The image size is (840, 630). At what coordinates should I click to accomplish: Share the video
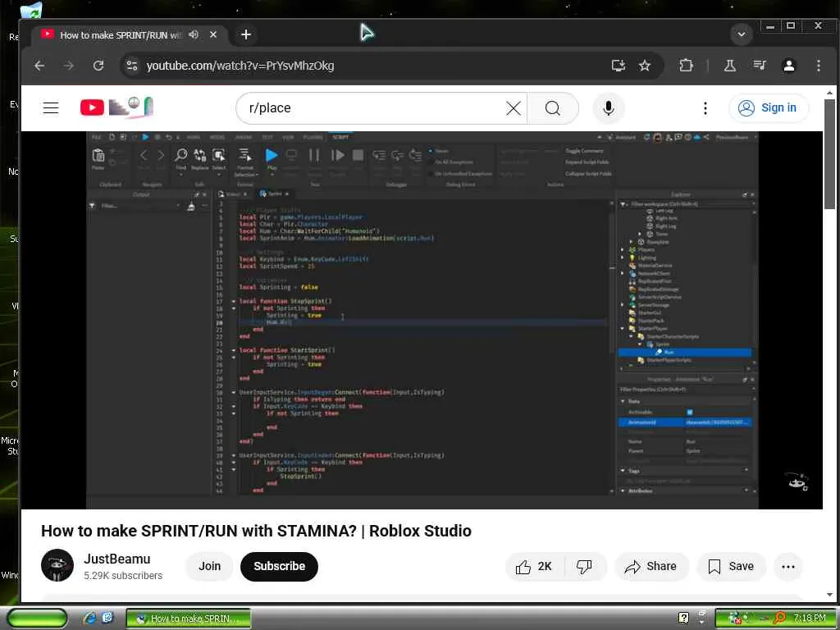(651, 566)
